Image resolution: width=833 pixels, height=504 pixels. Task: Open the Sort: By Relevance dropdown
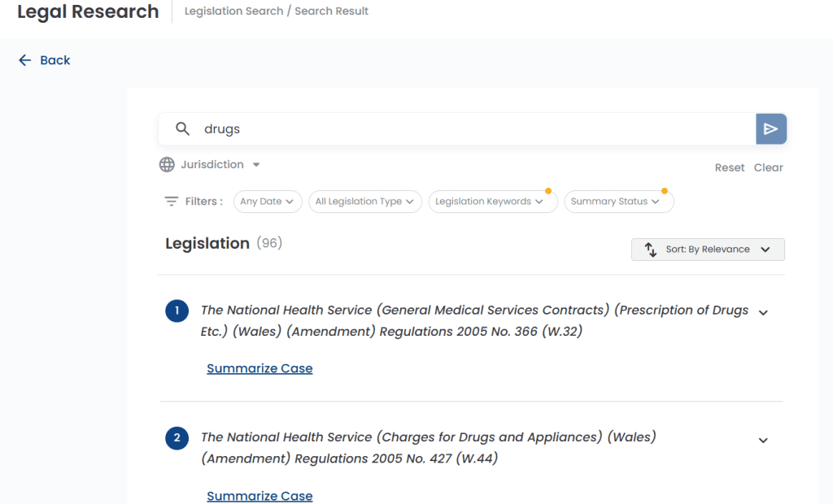tap(708, 250)
